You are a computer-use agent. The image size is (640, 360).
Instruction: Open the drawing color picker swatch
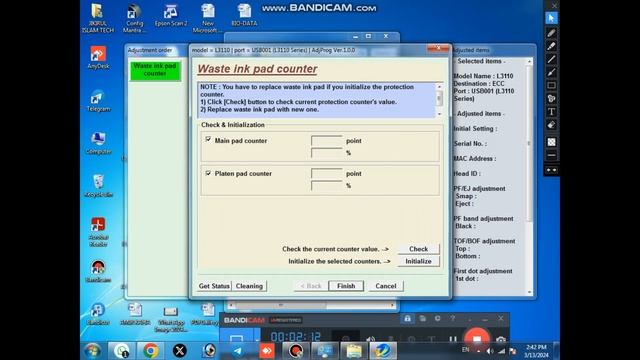(551, 142)
